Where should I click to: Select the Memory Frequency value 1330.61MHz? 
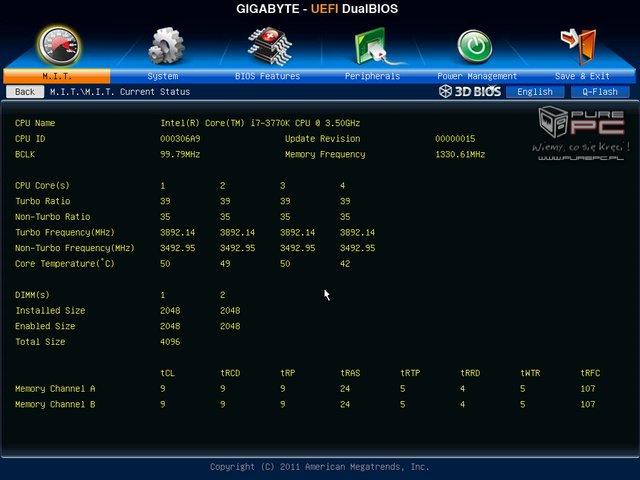coord(460,155)
